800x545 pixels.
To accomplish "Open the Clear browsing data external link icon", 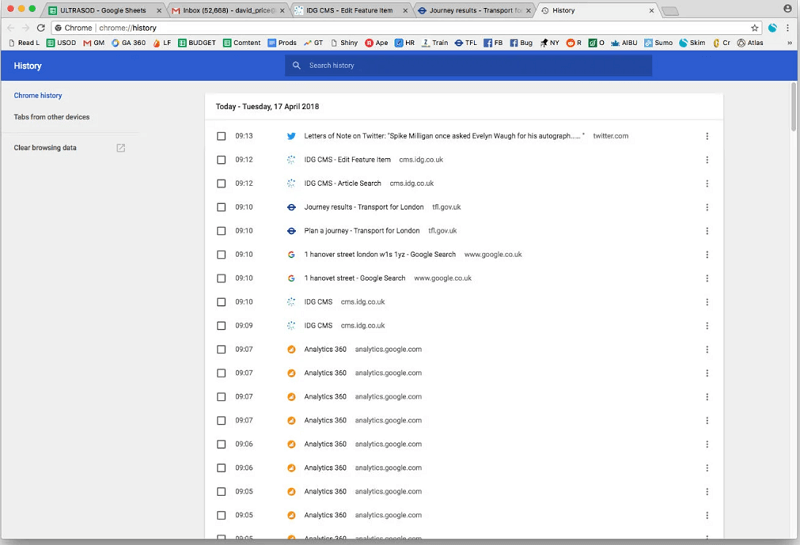I will pyautogui.click(x=120, y=148).
